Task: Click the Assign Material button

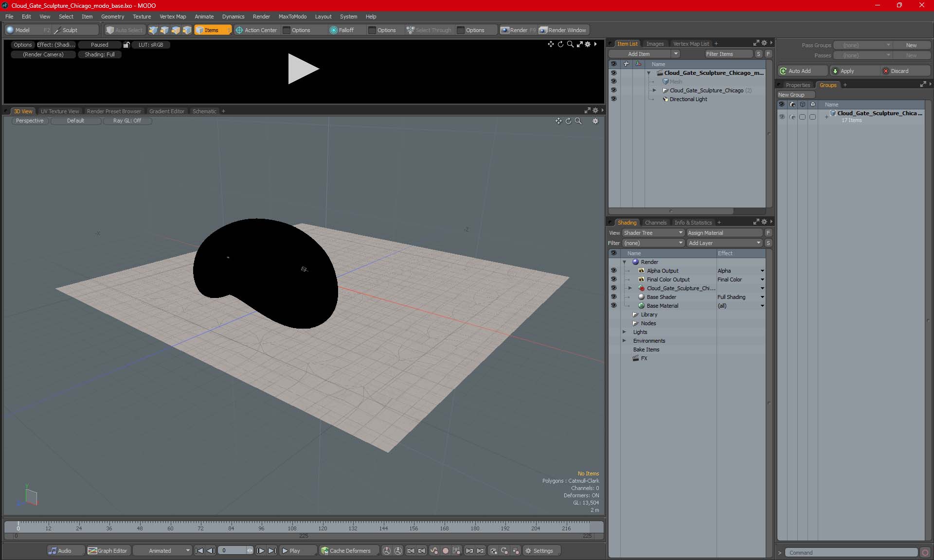Action: [724, 233]
